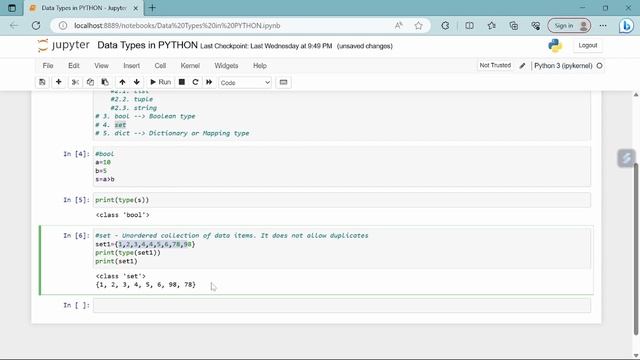640x360 pixels.
Task: Insert cell below with plus icon
Action: click(58, 82)
